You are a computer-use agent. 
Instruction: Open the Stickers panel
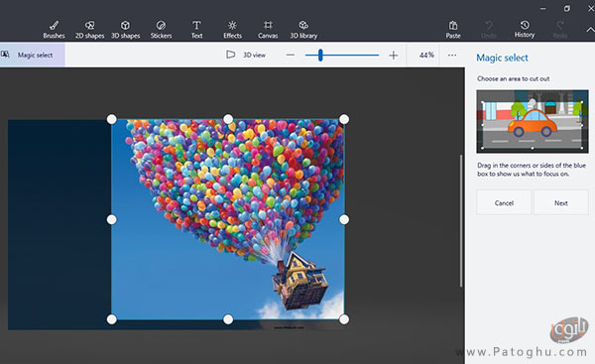pos(161,30)
